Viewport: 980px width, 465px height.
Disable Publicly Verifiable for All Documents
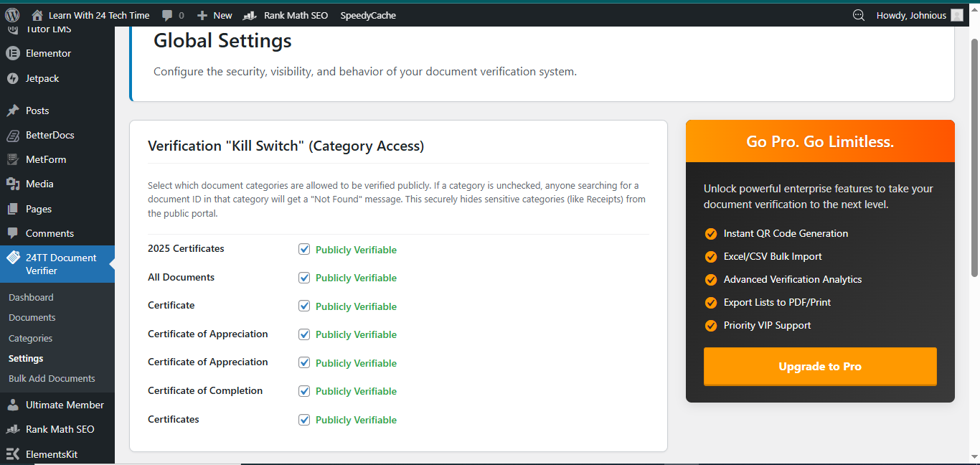click(304, 278)
